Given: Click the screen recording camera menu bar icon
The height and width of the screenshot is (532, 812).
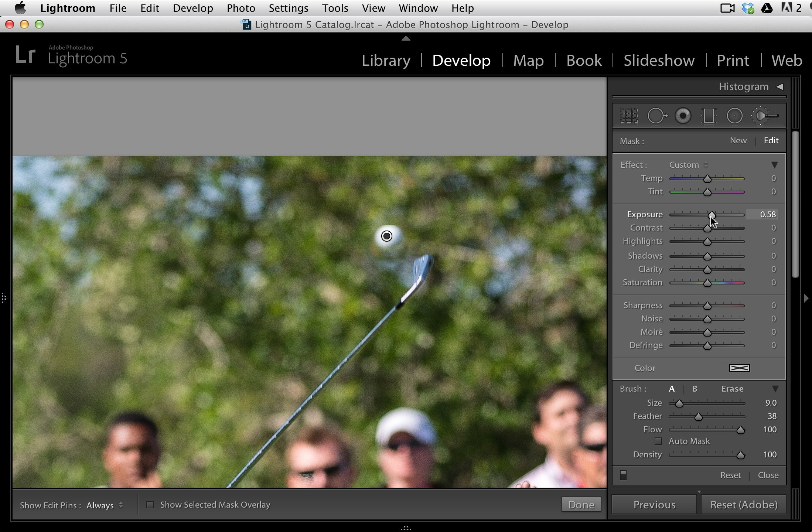Looking at the screenshot, I should tap(727, 8).
